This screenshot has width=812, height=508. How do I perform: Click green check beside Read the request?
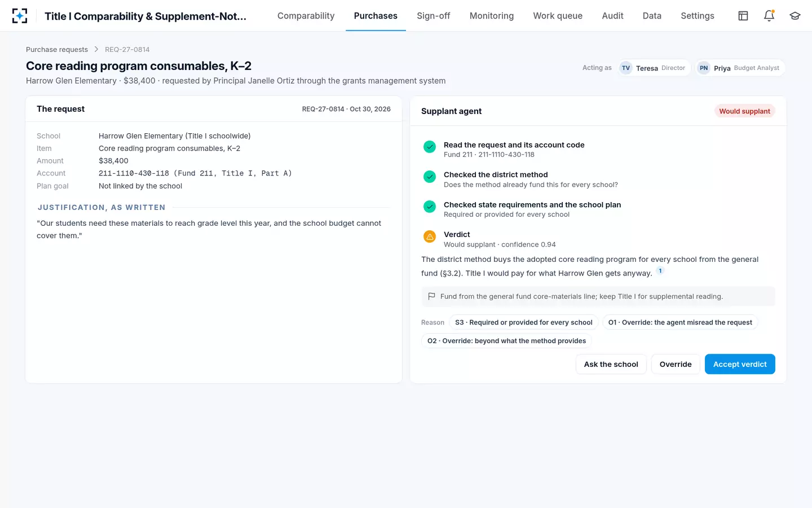point(430,147)
